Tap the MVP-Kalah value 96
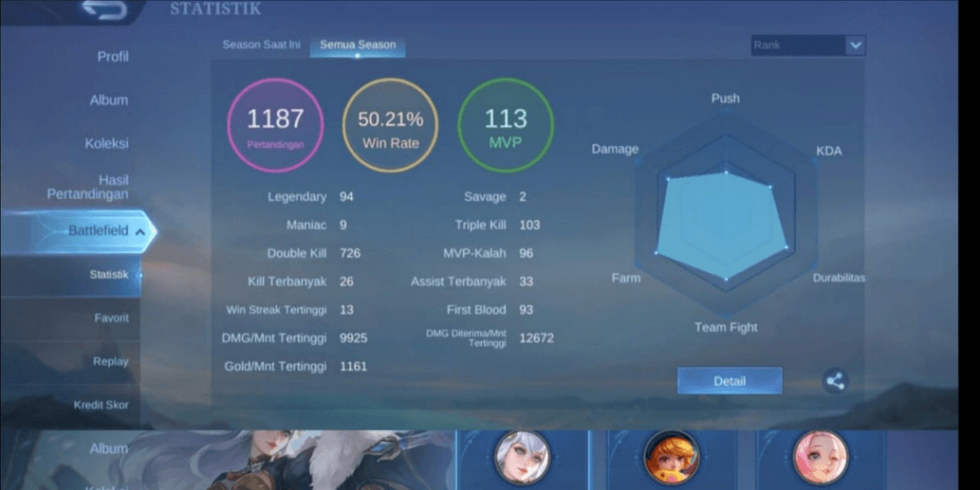 tap(527, 253)
